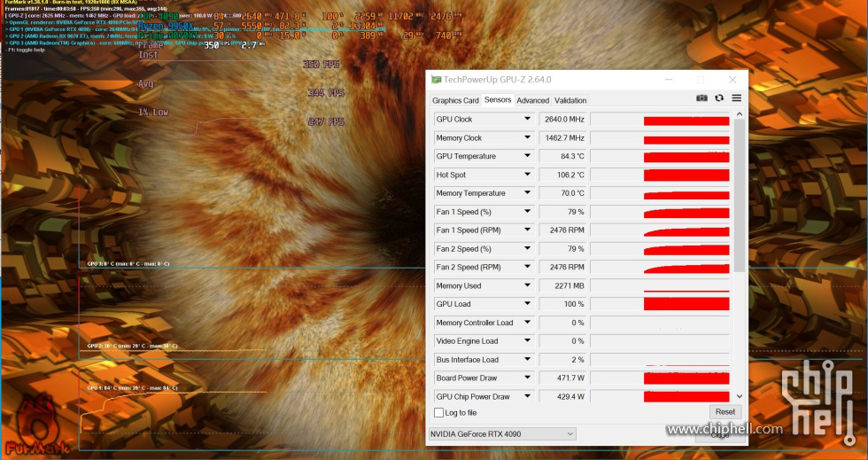Click the 344 FPS Avg readout in overlay
This screenshot has width=868, height=460.
click(326, 92)
